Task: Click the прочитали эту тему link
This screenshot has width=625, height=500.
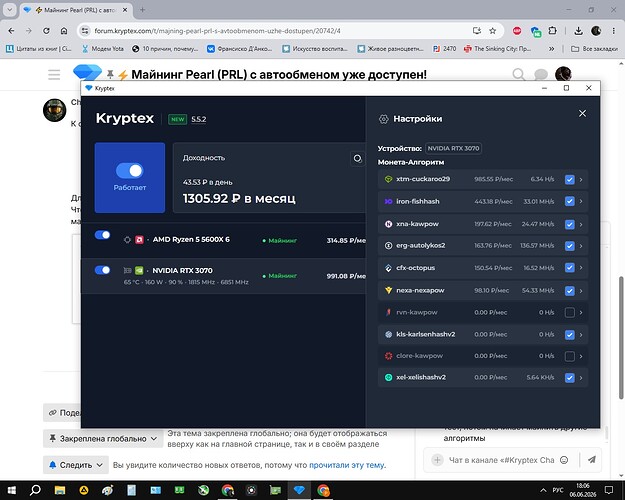Action: pos(347,465)
